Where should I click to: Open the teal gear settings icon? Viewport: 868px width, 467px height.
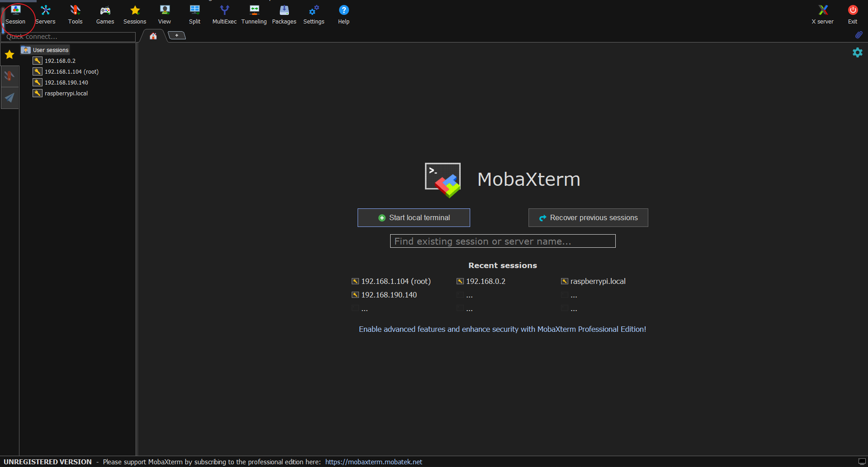pyautogui.click(x=857, y=52)
